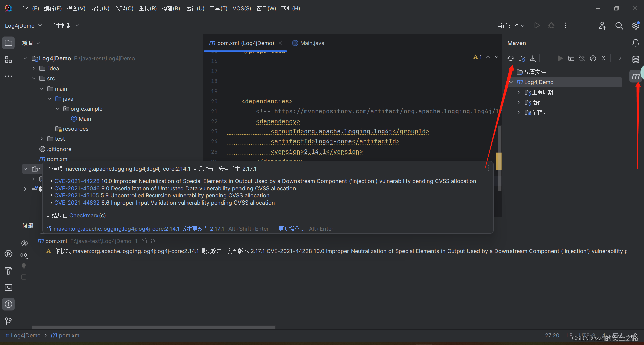Open run configuration 当前文件 dropdown
Screen dimensions: 644x345
511,26
